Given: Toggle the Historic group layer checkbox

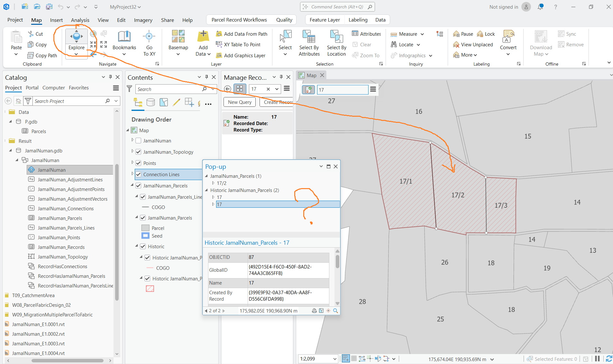Looking at the screenshot, I should [143, 246].
